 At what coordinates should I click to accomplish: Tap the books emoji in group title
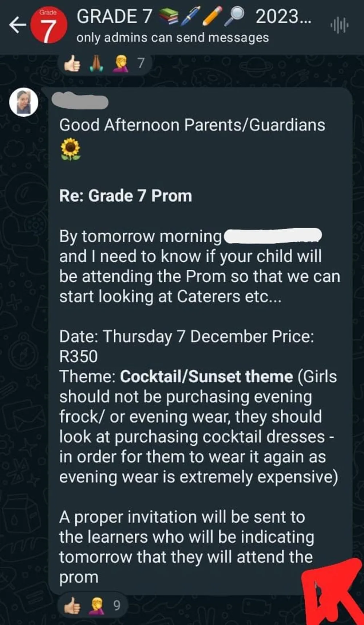(169, 17)
